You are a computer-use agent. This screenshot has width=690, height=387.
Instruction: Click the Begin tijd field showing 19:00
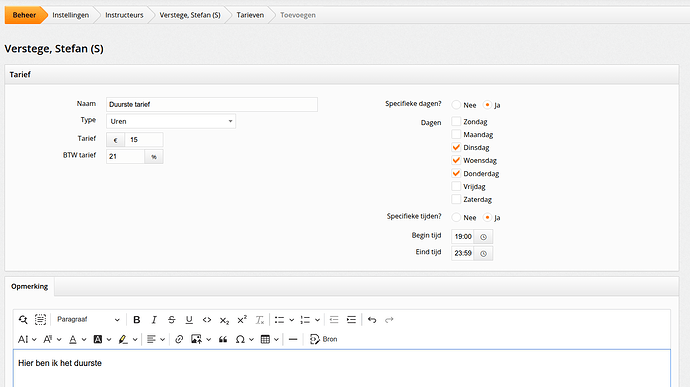coord(462,237)
